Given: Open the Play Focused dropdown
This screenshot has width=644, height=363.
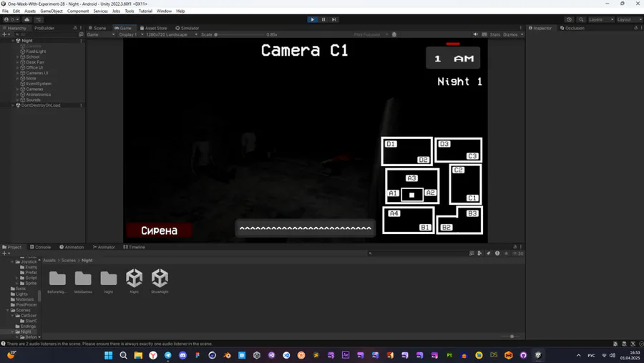Looking at the screenshot, I should pos(371,34).
